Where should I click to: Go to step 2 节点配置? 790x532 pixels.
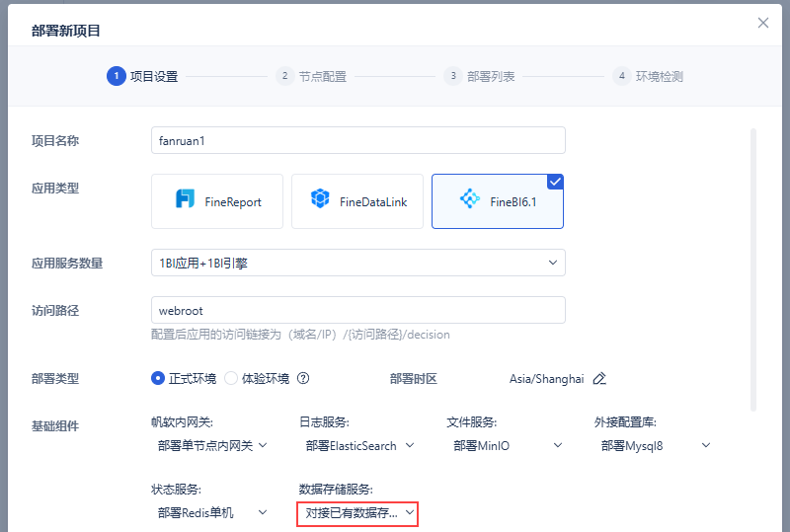[x=311, y=76]
